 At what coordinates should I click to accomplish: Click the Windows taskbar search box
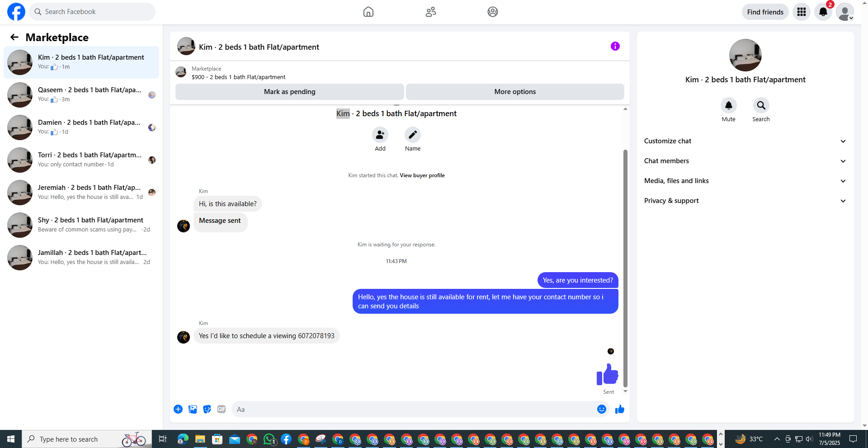[x=87, y=439]
